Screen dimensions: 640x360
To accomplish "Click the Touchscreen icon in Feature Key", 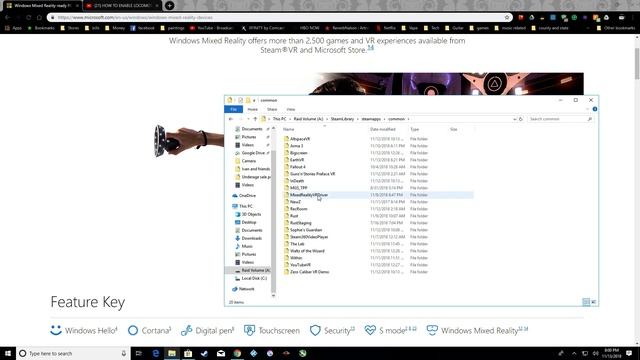I will (249, 330).
